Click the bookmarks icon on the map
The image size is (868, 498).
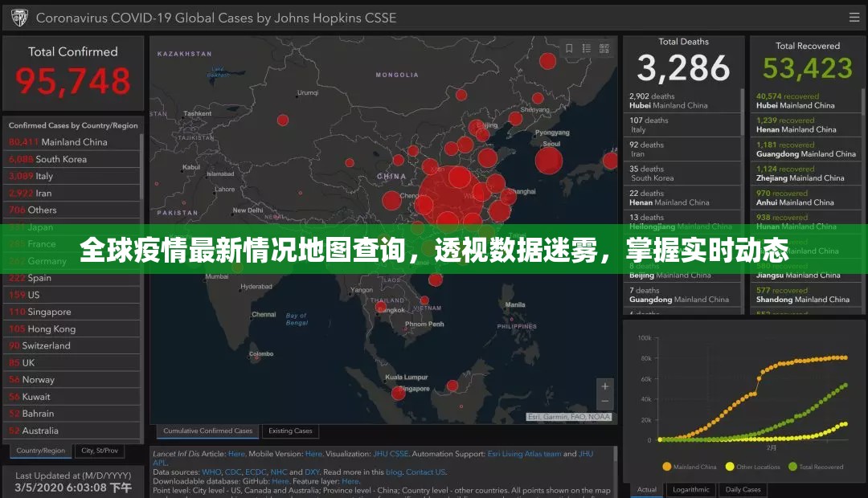(569, 49)
